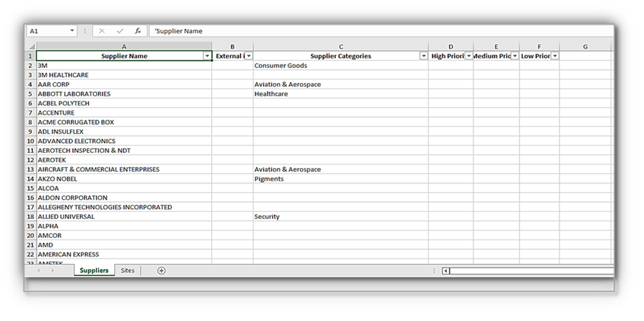Screen dimensions: 644x321
Task: Select cell AIRCRAFT & COMMERCIAL ENTERPRISES
Action: point(124,169)
